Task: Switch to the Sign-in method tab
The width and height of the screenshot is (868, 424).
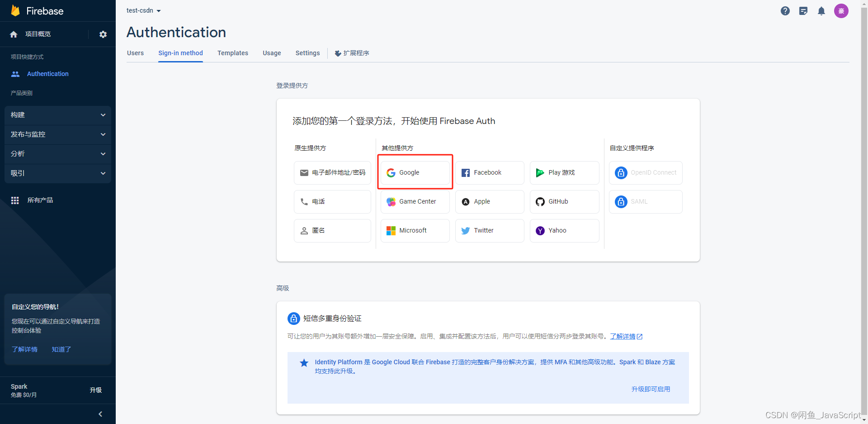Action: (180, 53)
